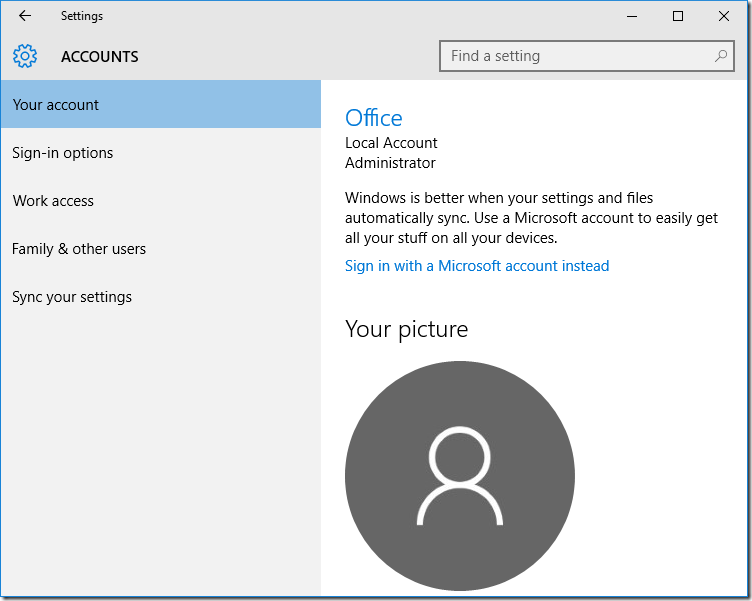Click the Local Account label
Viewport: 752px width, 601px height.
coord(391,143)
